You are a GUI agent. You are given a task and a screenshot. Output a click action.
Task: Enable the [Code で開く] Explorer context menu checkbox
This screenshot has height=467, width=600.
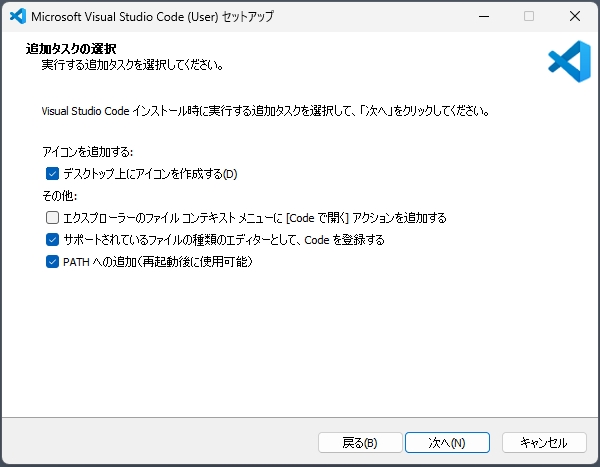click(x=53, y=218)
